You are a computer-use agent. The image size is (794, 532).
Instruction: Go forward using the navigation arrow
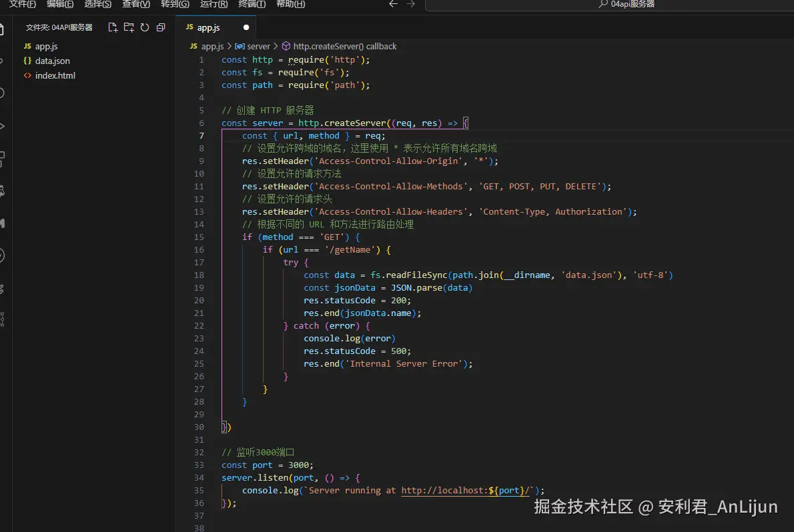pos(411,4)
